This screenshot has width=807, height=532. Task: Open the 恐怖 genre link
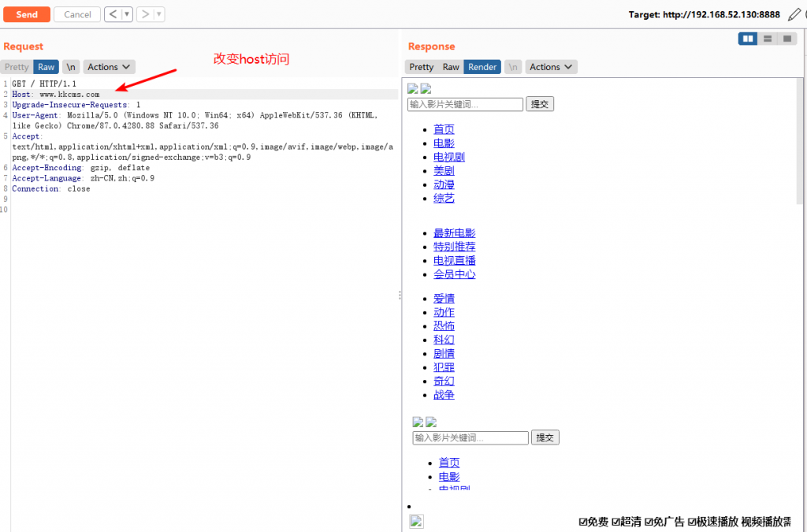click(x=444, y=326)
